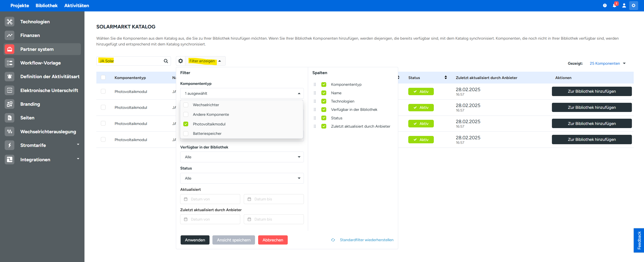Viewport: 644px width, 262px height.
Task: Switch to the Aktivitäten menu
Action: coord(76,6)
